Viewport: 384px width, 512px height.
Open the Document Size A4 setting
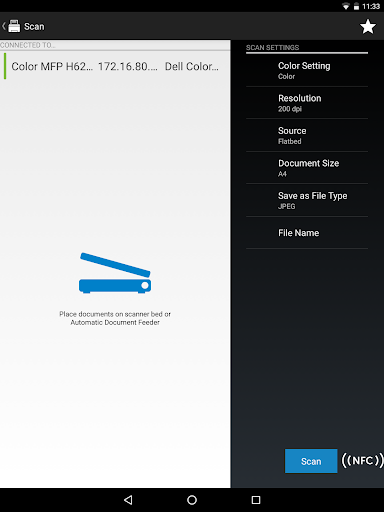[307, 168]
